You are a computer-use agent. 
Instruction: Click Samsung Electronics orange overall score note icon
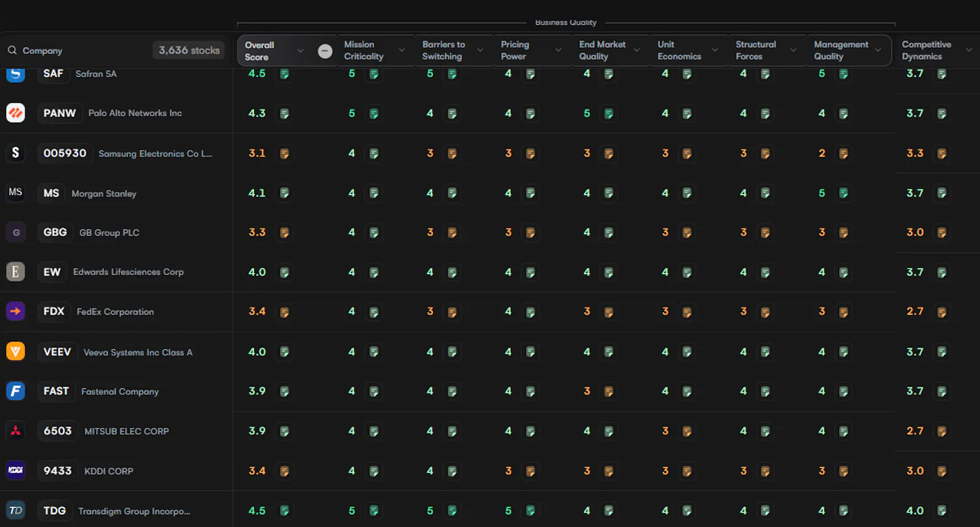pos(284,154)
